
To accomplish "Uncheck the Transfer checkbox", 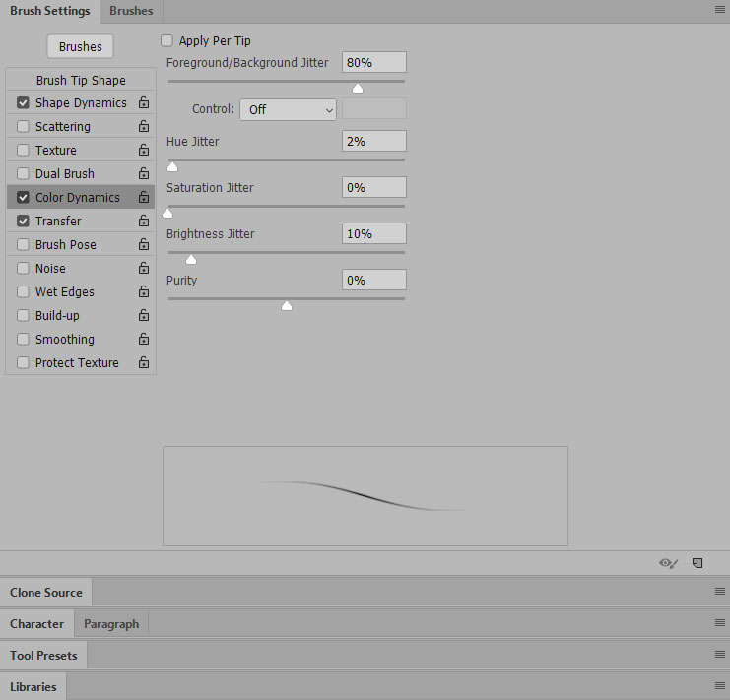I will [x=23, y=221].
